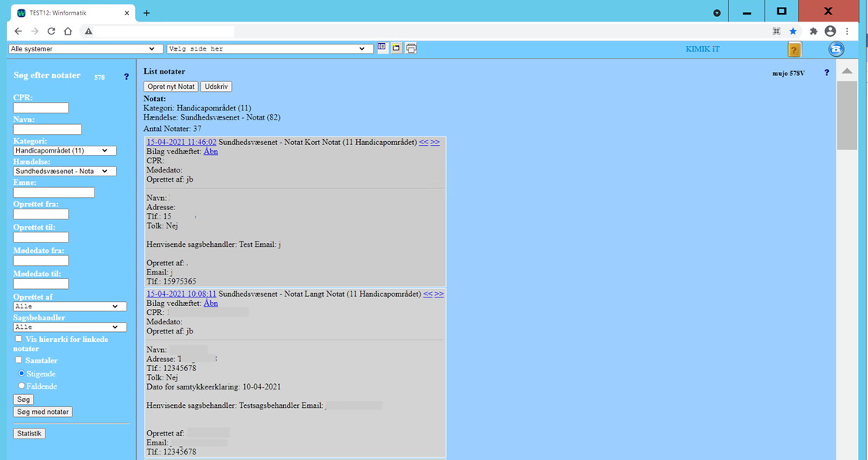868x460 pixels.
Task: Click the CPR input field
Action: [41, 108]
